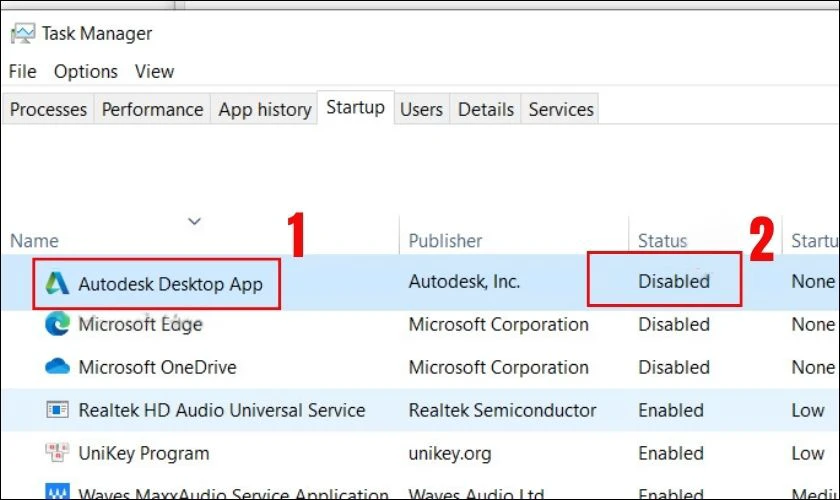Toggle sort arrow above Name column
840x500 pixels.
tap(195, 221)
